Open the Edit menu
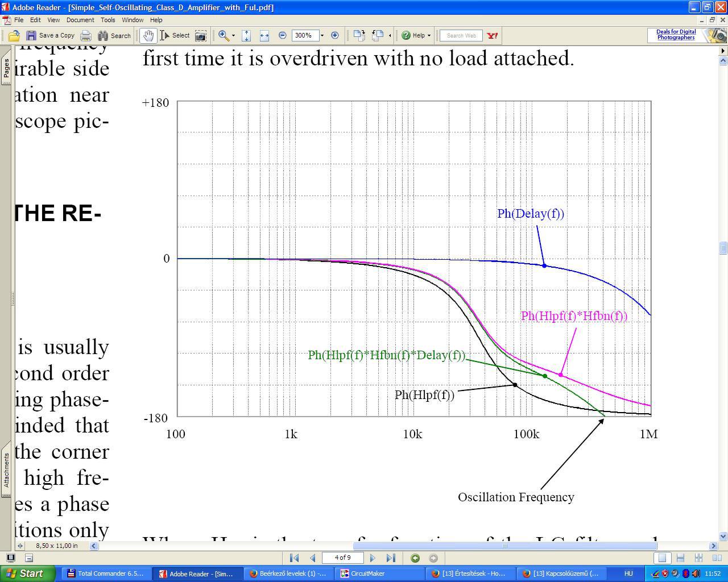728x582 pixels. [35, 20]
